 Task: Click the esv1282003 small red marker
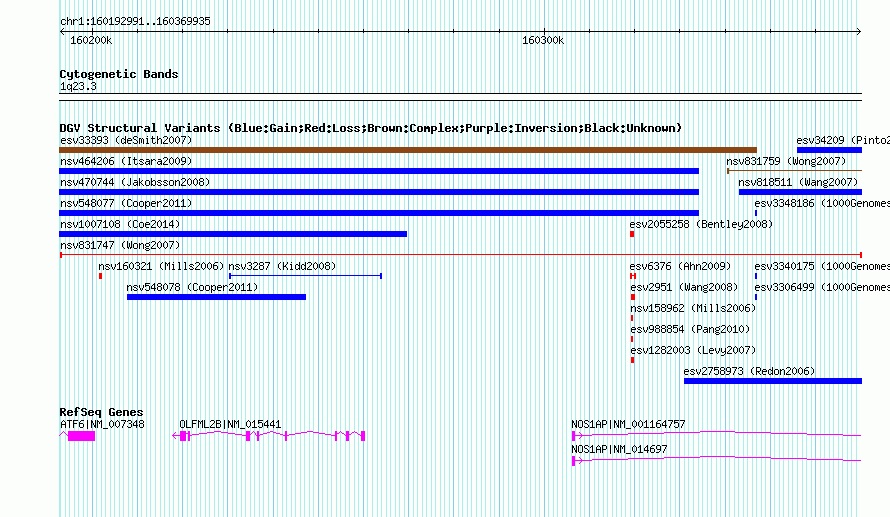coord(632,360)
